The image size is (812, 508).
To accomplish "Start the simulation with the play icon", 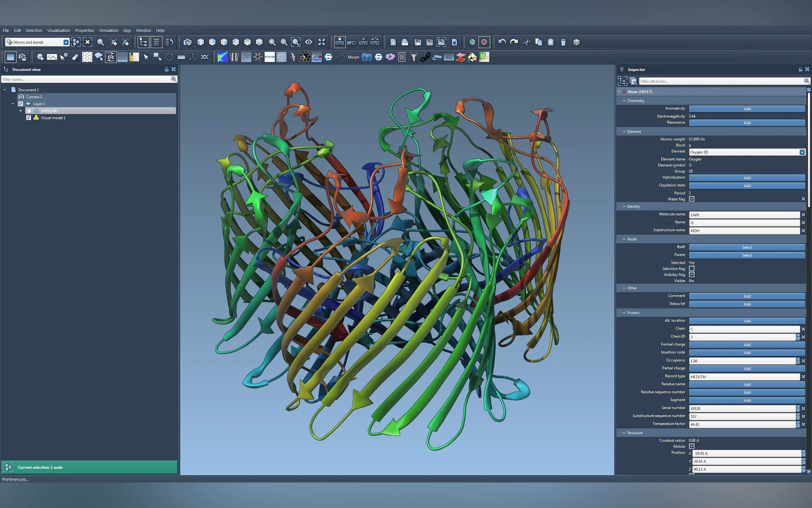I will pyautogui.click(x=472, y=42).
